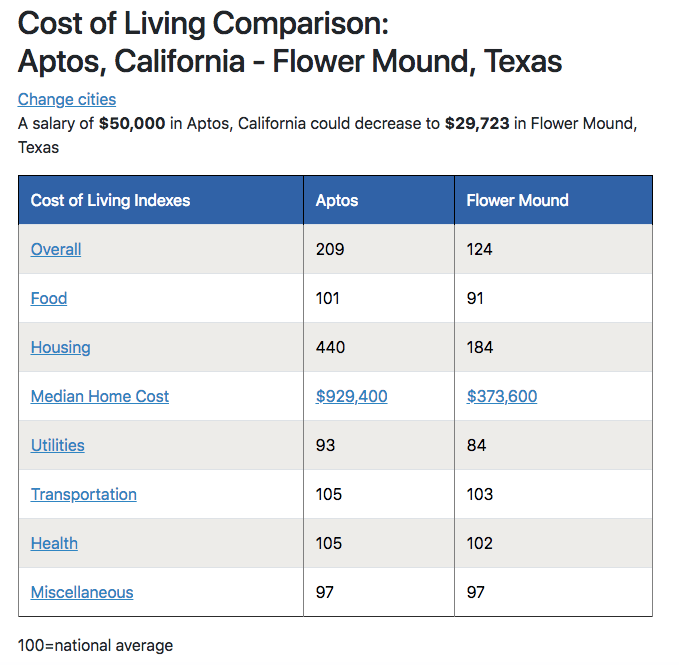This screenshot has height=665, width=679.
Task: Open the Miscellaneous link
Action: 82,592
